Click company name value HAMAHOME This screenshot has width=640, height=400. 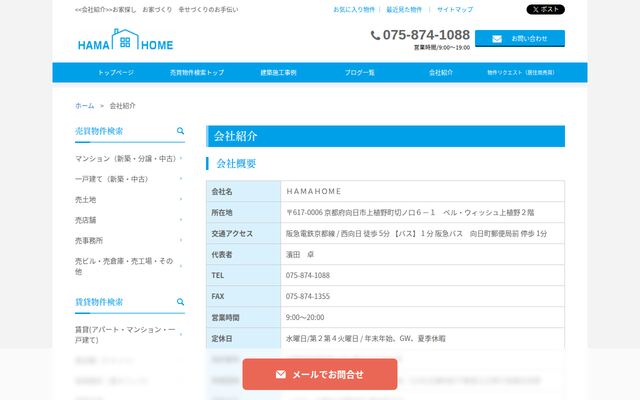click(x=313, y=191)
